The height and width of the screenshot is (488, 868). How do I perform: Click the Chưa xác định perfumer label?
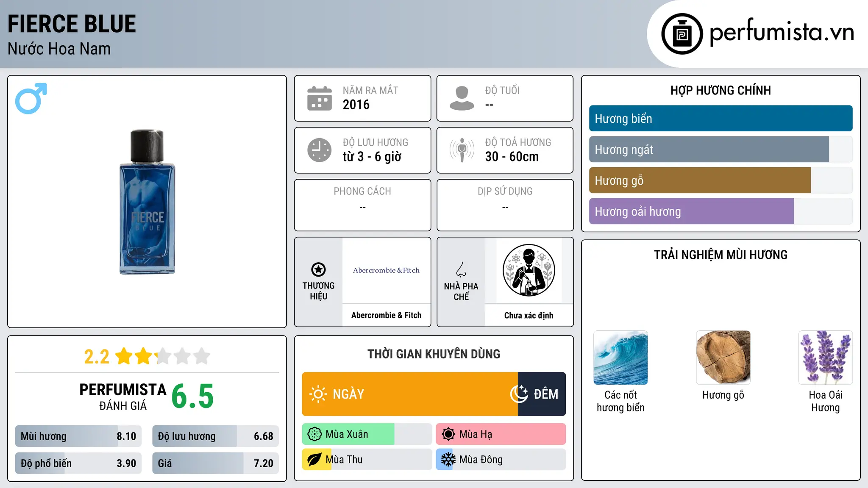pyautogui.click(x=529, y=315)
